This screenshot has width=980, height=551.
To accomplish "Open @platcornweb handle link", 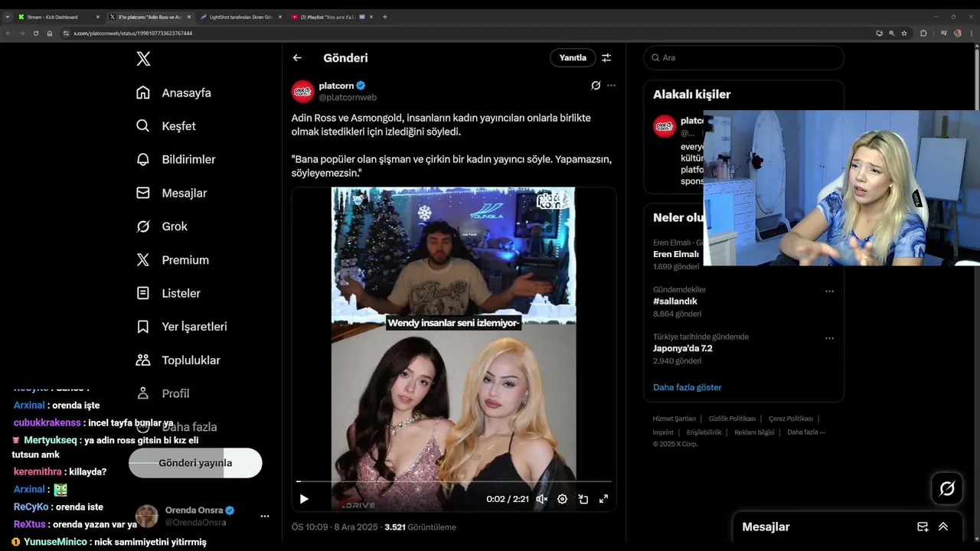I will 348,98.
